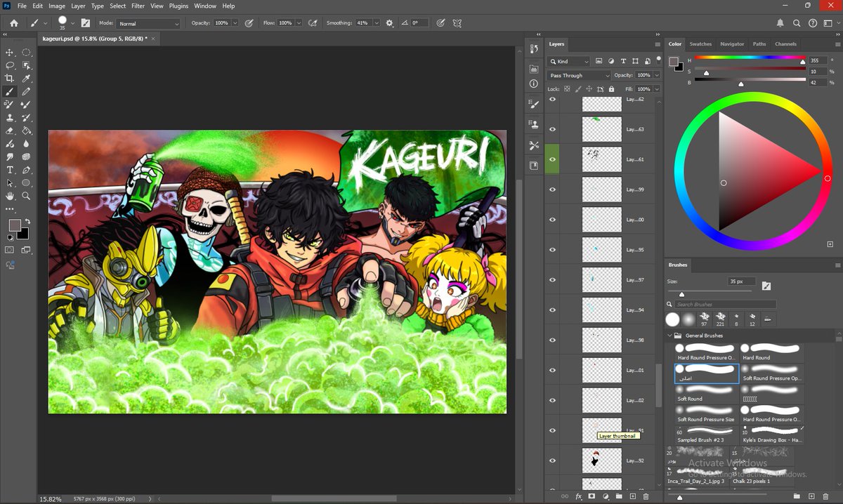Viewport: 843px width, 504px height.
Task: Select the Hand tool
Action: coord(10,196)
